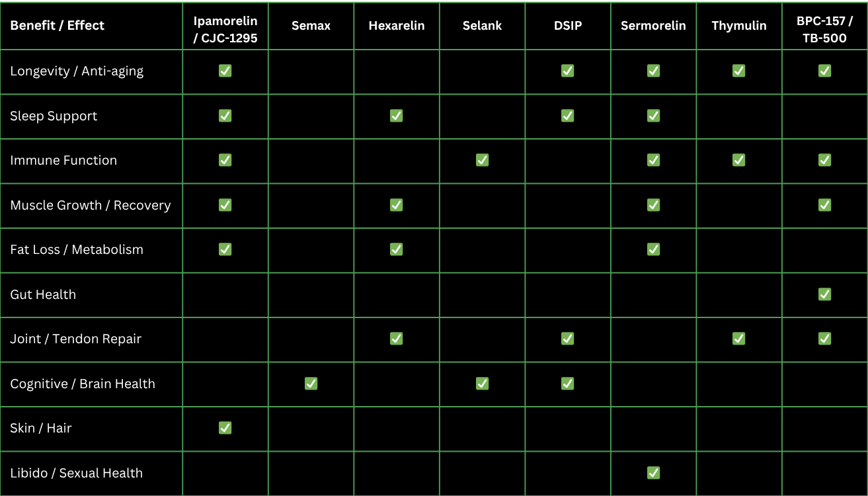This screenshot has width=868, height=496.
Task: Click the Sleep Support checkmark under Hexarelin
Action: pos(396,116)
